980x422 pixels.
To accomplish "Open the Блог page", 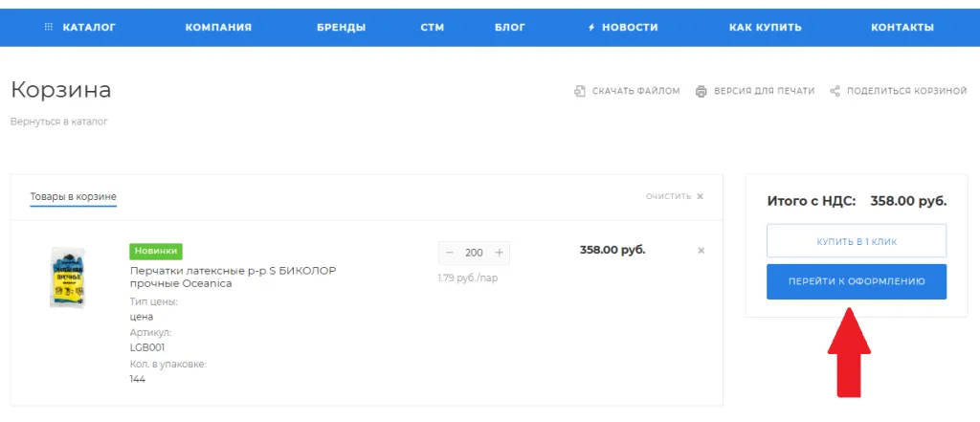I will click(510, 27).
